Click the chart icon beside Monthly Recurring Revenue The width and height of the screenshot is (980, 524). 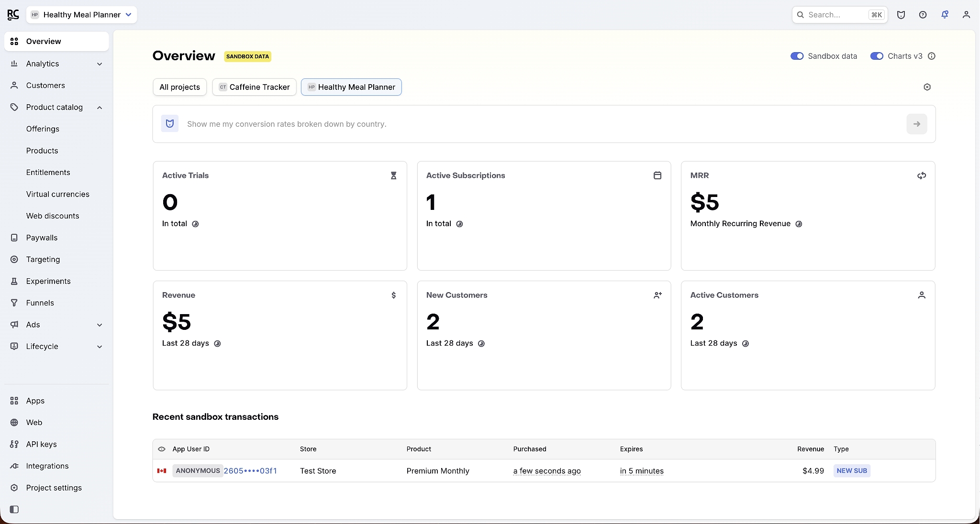799,224
